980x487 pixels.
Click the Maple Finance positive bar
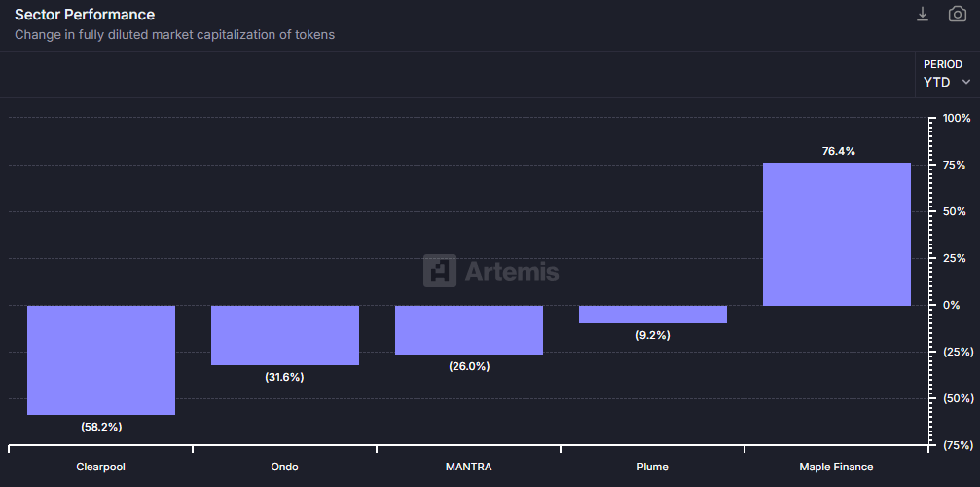[x=837, y=234]
